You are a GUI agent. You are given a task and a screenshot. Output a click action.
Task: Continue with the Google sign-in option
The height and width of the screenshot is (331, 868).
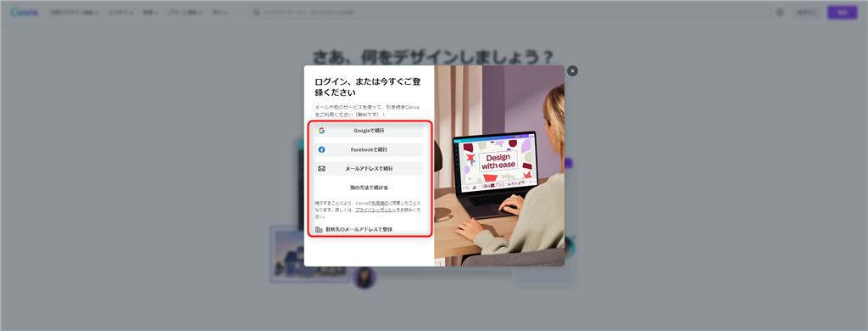coord(369,131)
